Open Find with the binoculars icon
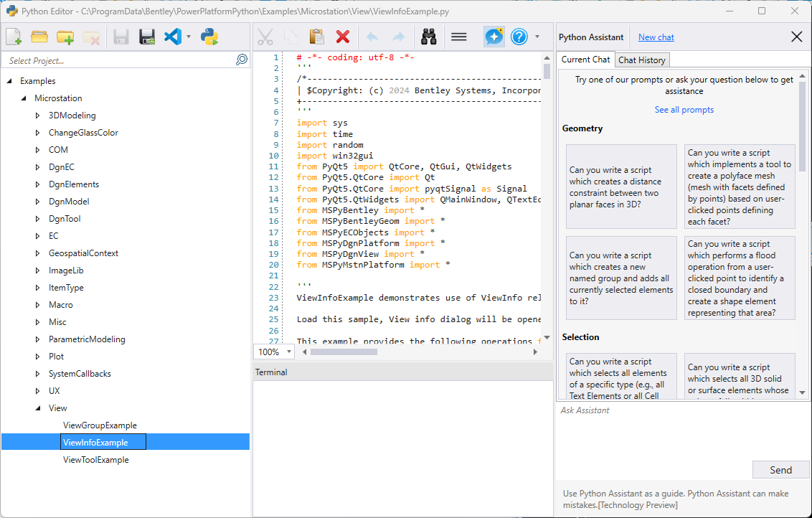This screenshot has height=518, width=812. coord(429,37)
